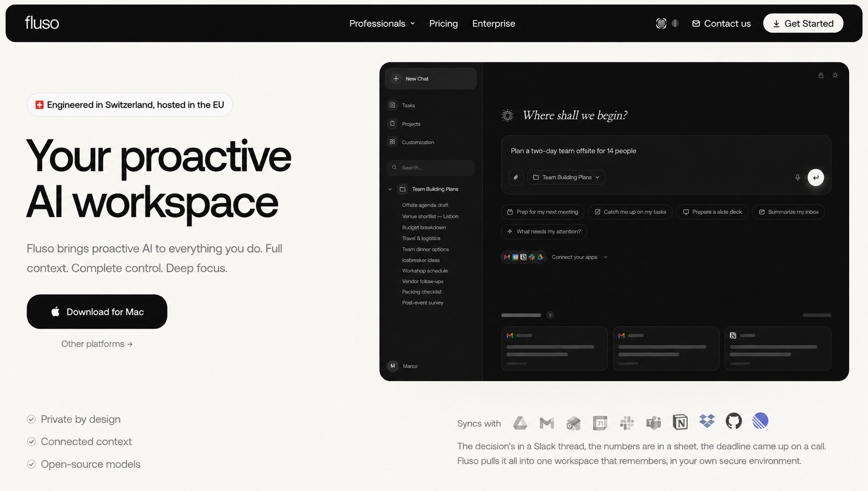Click the send arrow button

815,178
